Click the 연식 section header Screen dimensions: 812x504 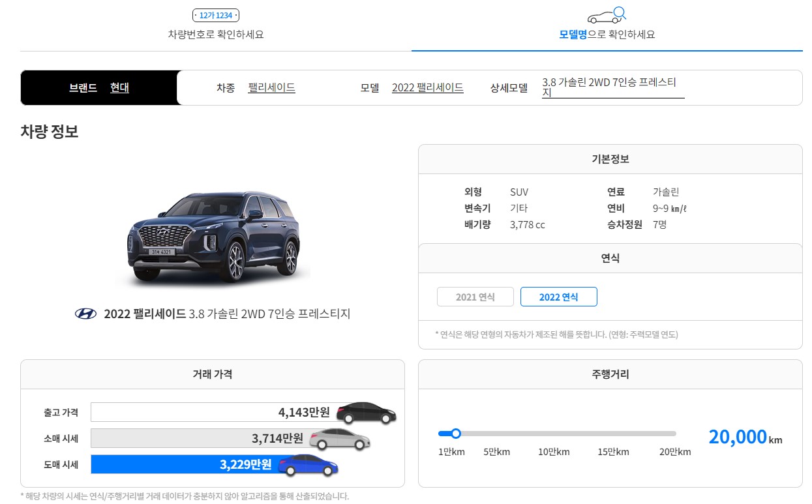(x=610, y=258)
